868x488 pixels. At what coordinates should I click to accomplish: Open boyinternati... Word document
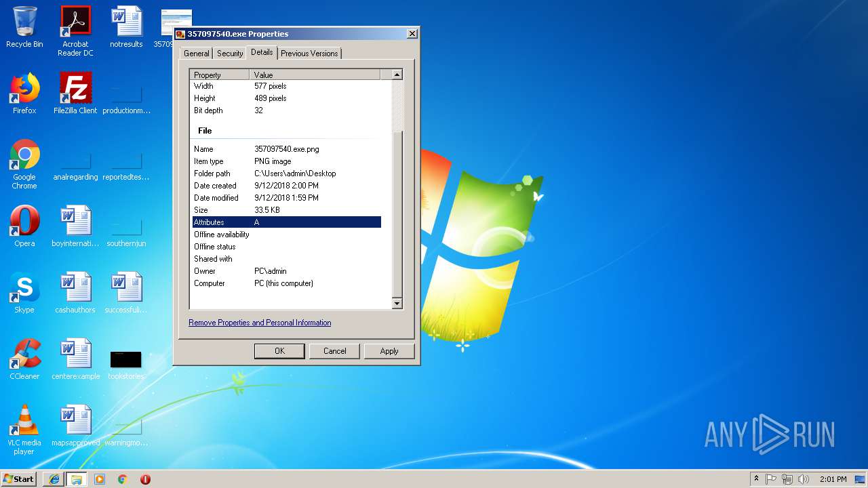[75, 226]
